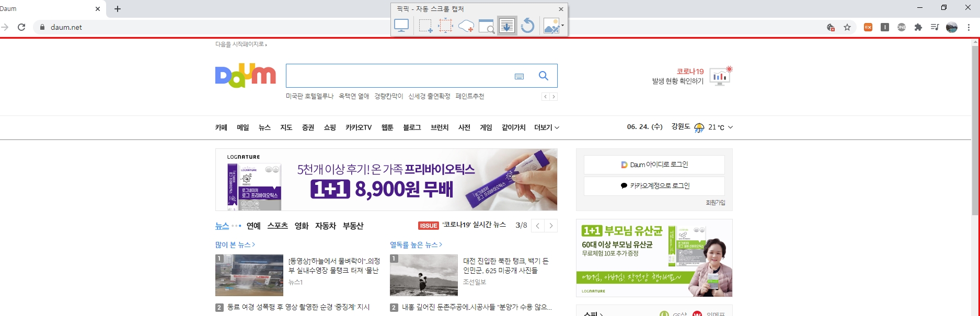Show next trending keywords
Viewport: 980px width, 316px height.
pyautogui.click(x=554, y=97)
